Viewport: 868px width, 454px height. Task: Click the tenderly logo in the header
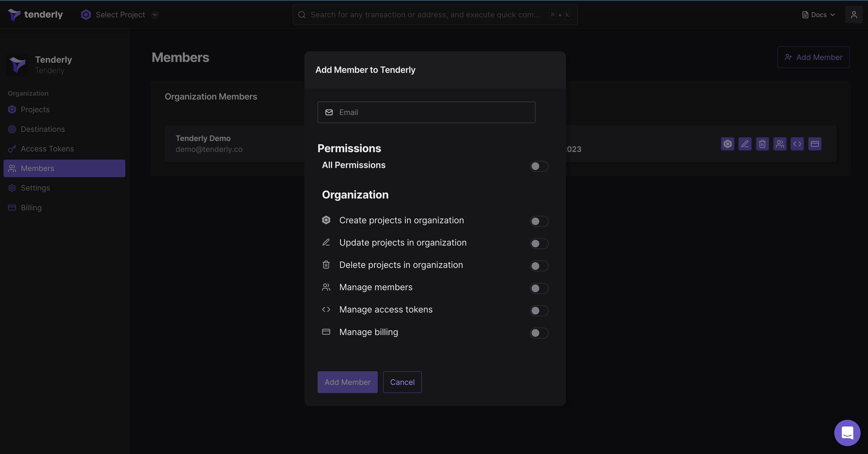coord(35,14)
